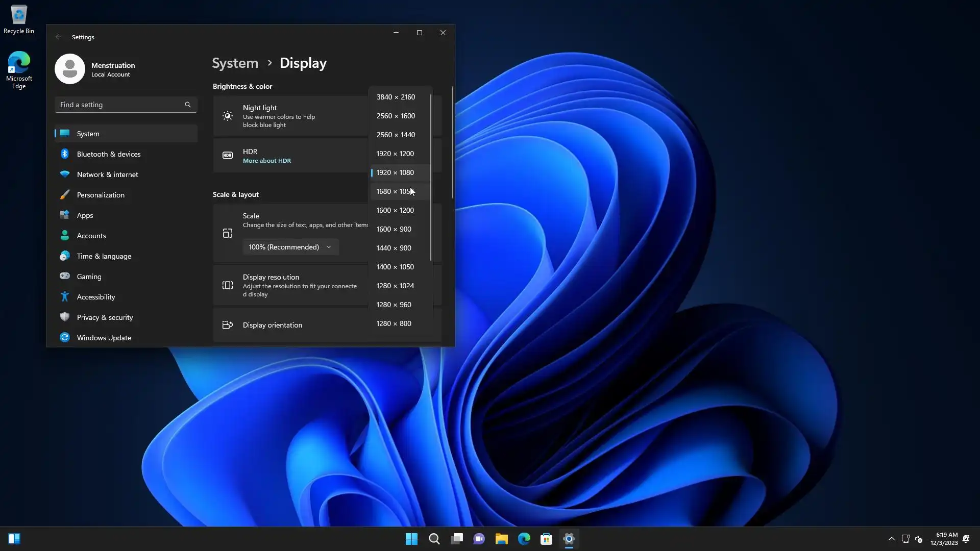Screen dimensions: 980x551
Task: Click System in the breadcrumb
Action: pos(235,63)
